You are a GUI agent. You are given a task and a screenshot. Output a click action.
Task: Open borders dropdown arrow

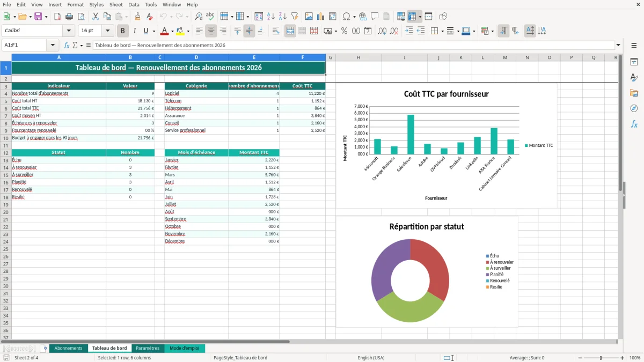coord(443,31)
